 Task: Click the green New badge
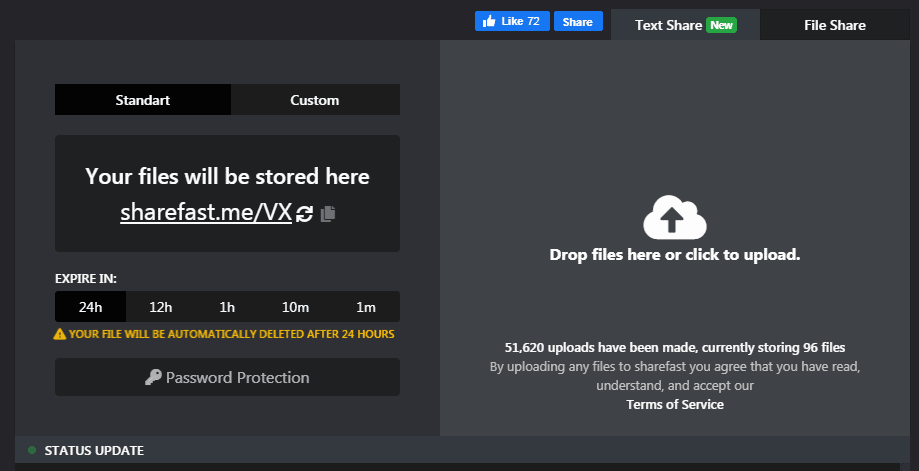click(x=721, y=25)
